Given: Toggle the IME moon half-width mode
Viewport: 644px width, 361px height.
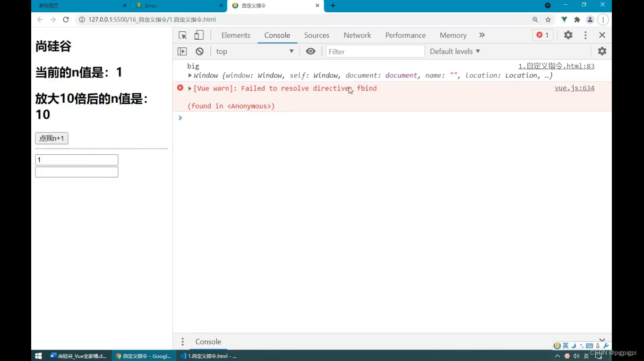Looking at the screenshot, I should [574, 346].
